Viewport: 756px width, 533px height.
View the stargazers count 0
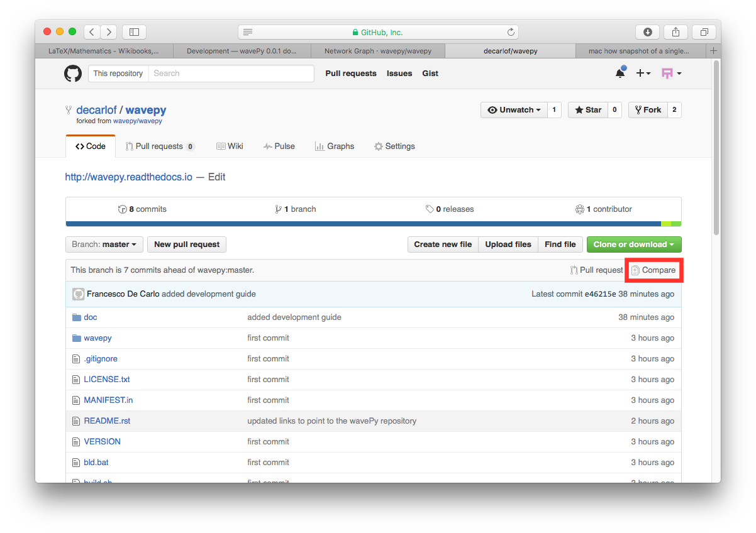pos(614,110)
